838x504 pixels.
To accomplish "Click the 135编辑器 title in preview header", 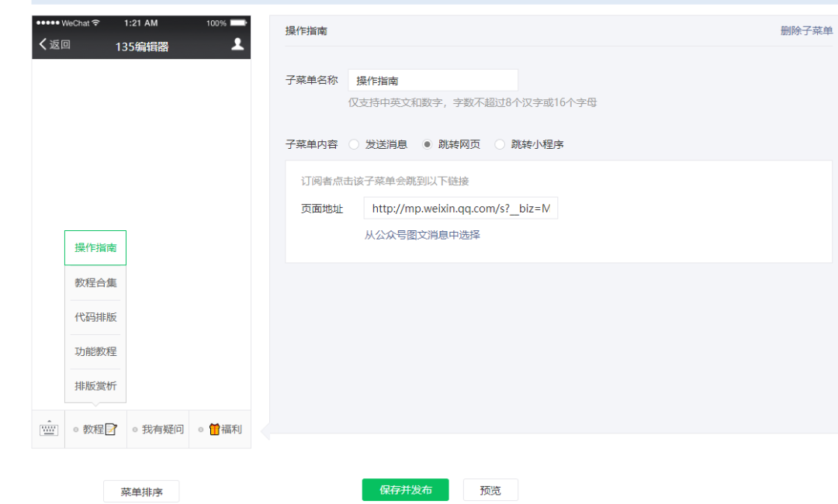I will [142, 47].
